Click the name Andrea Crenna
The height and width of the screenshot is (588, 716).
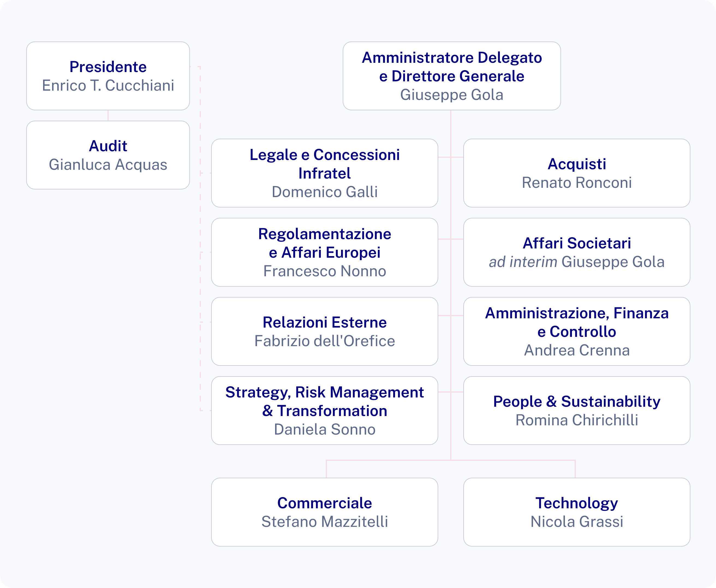(x=577, y=350)
